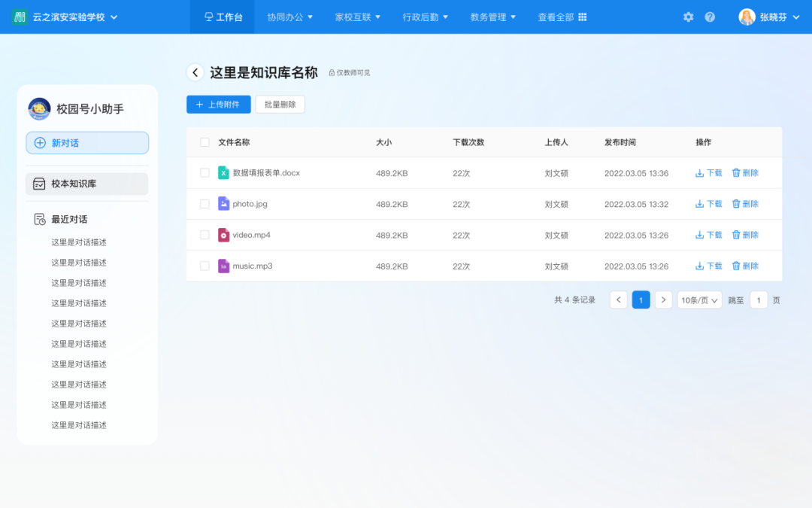Click the 上传附件 upload button
Viewport: 812px width, 508px height.
(218, 104)
